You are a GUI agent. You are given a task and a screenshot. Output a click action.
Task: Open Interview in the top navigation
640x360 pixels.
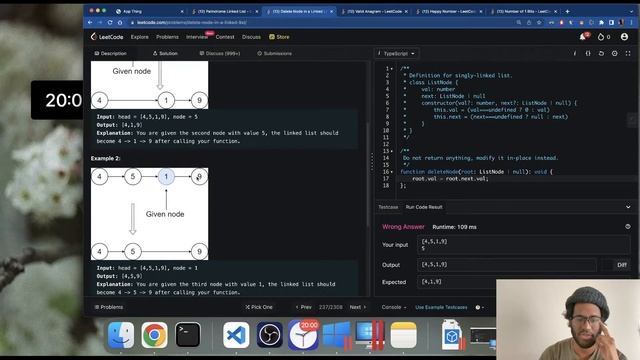(x=197, y=37)
